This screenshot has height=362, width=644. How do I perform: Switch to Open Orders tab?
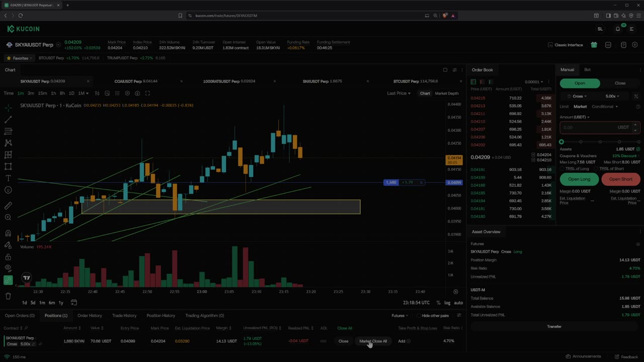pos(20,316)
